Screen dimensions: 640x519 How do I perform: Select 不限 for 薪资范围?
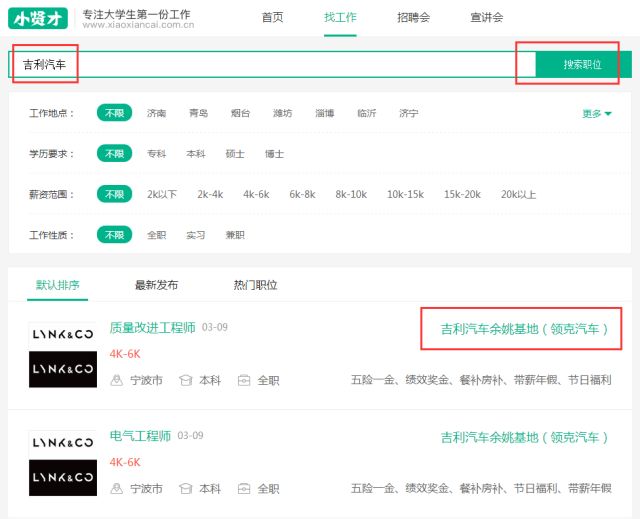tap(114, 194)
